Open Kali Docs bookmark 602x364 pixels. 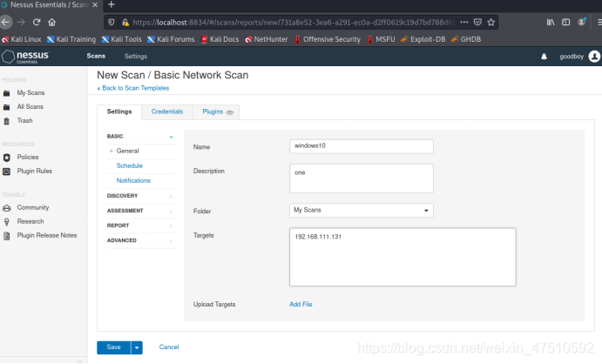coord(220,39)
